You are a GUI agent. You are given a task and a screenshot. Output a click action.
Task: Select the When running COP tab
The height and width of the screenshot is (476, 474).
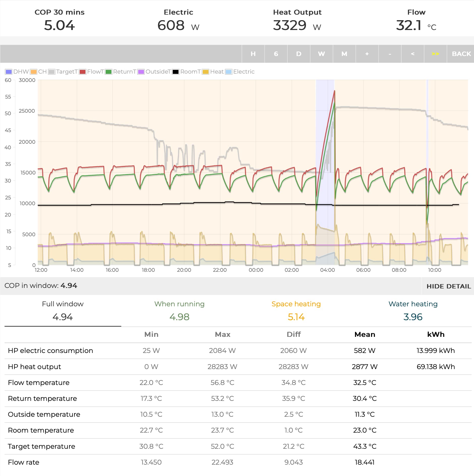[180, 311]
